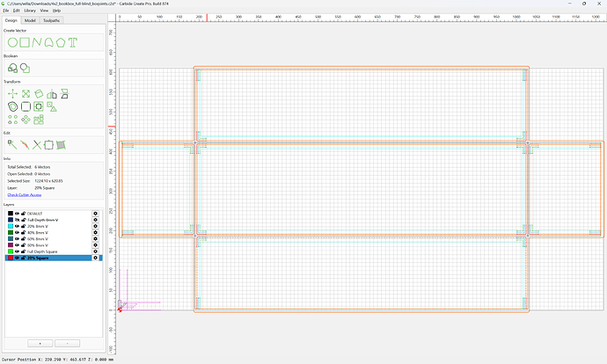Toggle lock on Full Depth Square layer
This screenshot has height=364, width=607.
point(23,251)
